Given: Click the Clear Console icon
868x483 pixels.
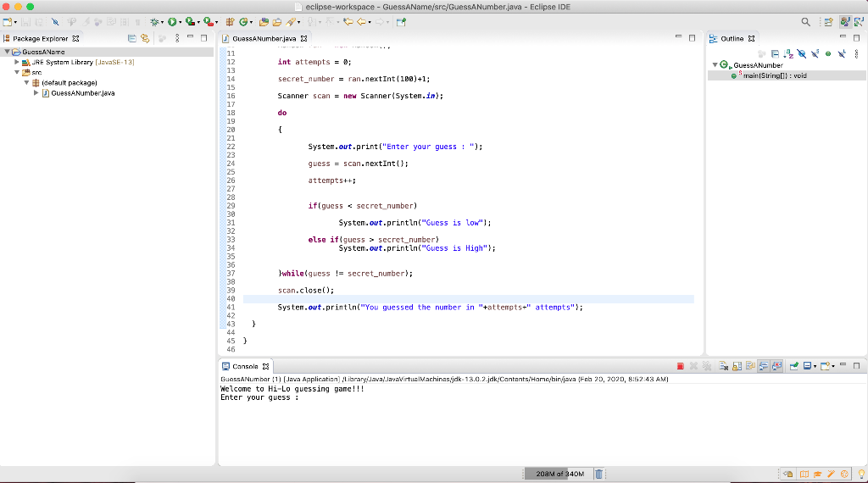Looking at the screenshot, I should (x=723, y=366).
